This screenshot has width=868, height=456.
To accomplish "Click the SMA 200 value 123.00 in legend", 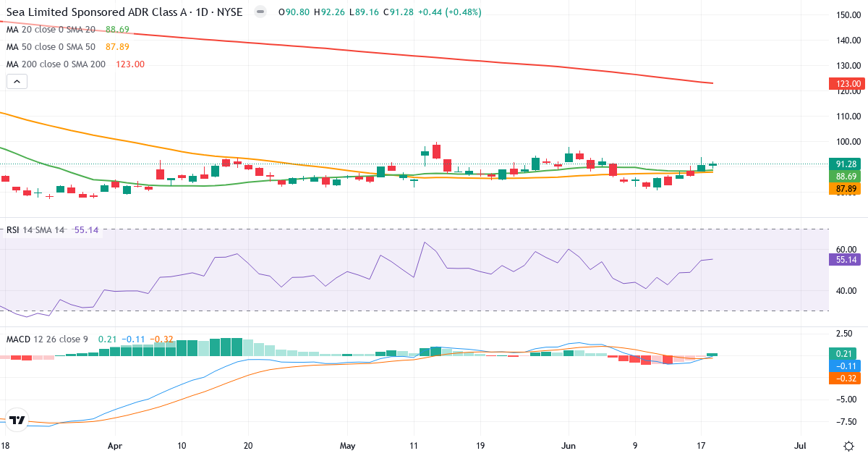I will (x=130, y=64).
